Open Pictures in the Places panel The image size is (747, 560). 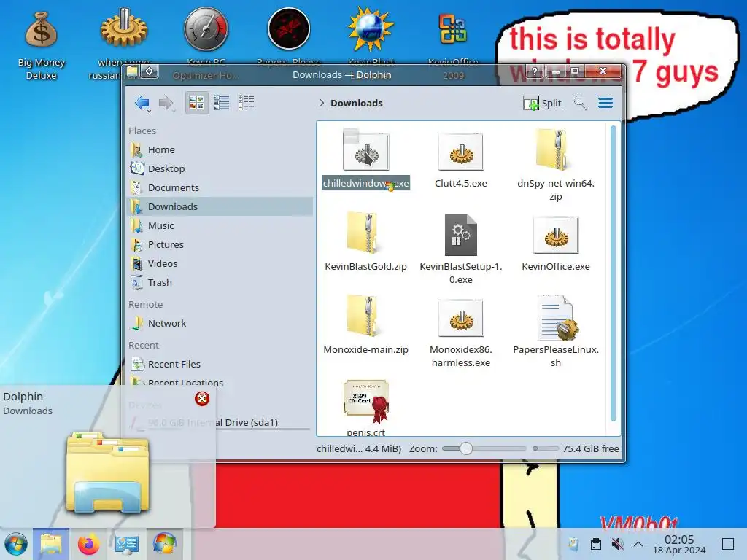[220, 244]
